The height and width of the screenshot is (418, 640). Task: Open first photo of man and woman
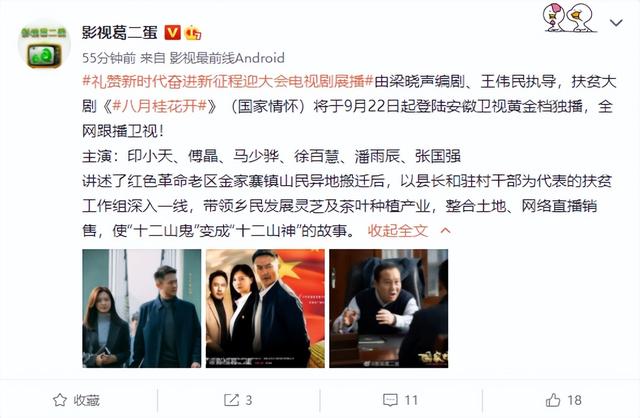[142, 309]
